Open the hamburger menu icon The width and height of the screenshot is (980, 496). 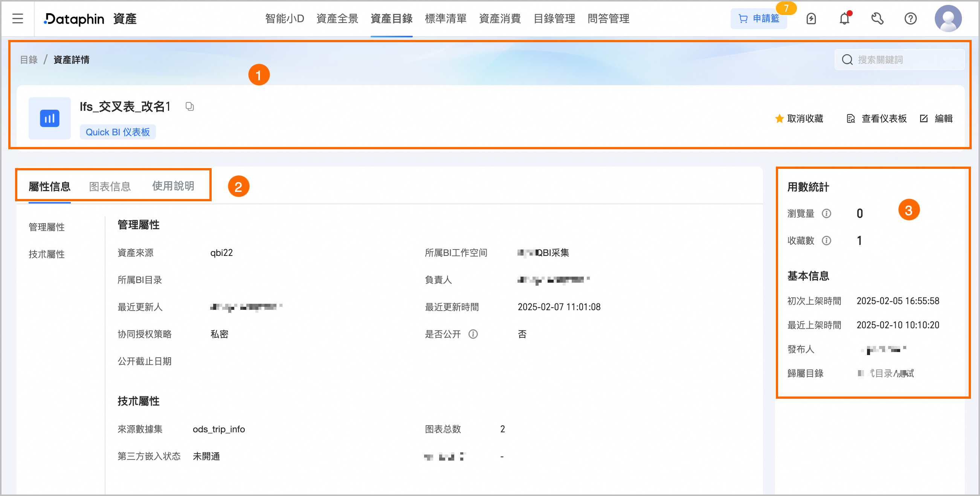[x=17, y=18]
